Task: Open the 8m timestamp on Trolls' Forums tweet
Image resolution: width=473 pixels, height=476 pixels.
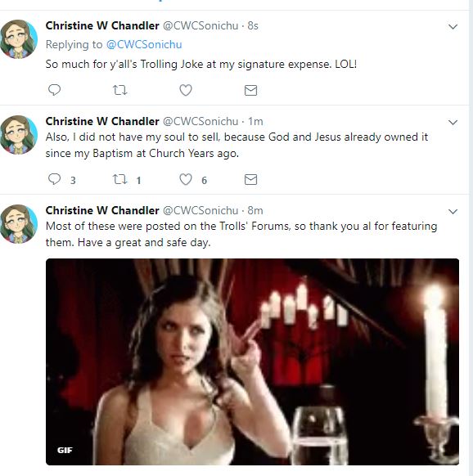Action: (x=255, y=210)
